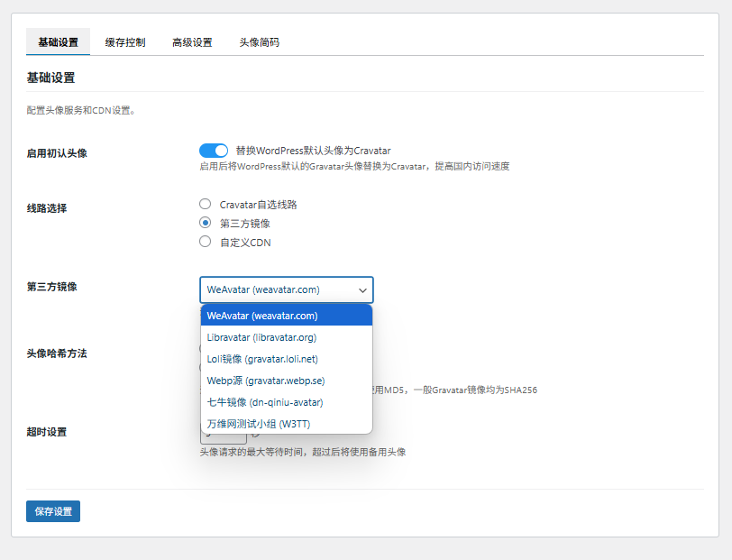Image resolution: width=732 pixels, height=560 pixels.
Task: Select the Cravatar自选线路 radio button
Action: click(x=206, y=205)
